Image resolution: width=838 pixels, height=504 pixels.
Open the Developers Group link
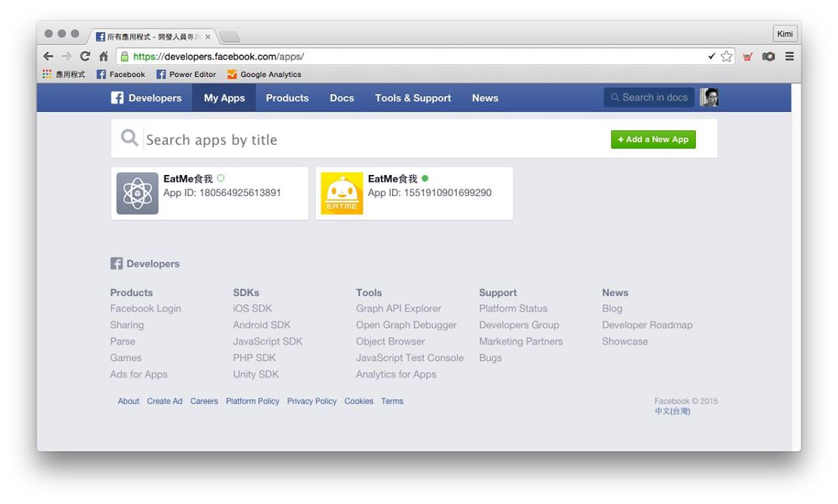519,325
